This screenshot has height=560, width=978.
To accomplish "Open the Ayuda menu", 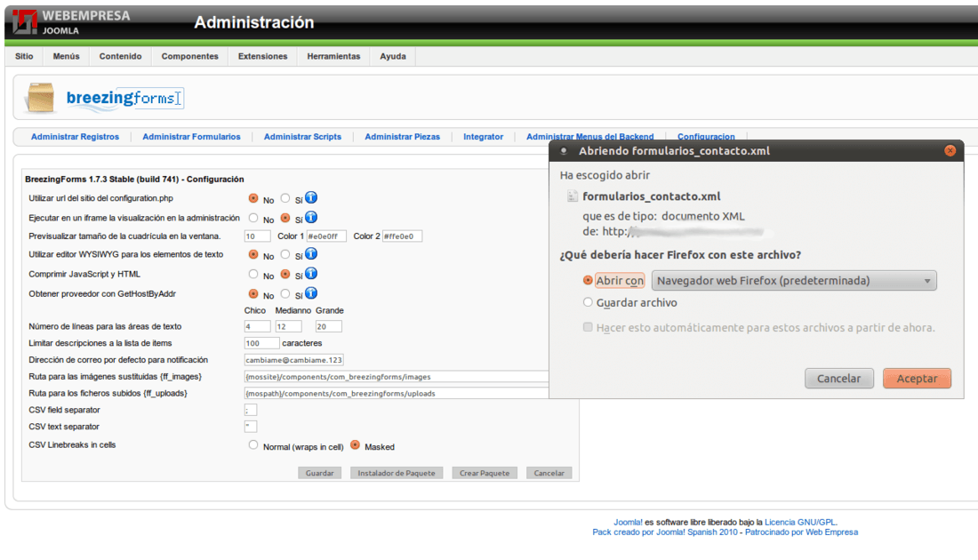I will click(393, 56).
